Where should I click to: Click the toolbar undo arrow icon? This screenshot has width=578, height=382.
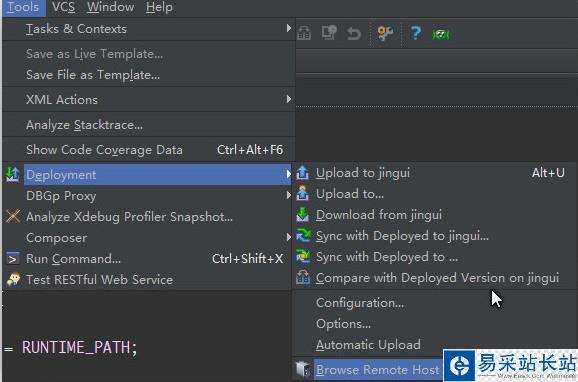pyautogui.click(x=354, y=34)
